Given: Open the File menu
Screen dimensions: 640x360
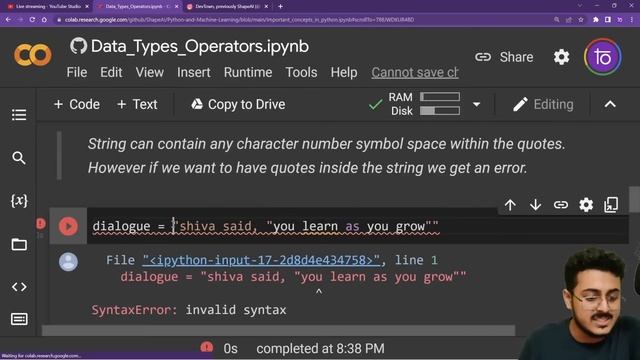Looking at the screenshot, I should pos(77,72).
